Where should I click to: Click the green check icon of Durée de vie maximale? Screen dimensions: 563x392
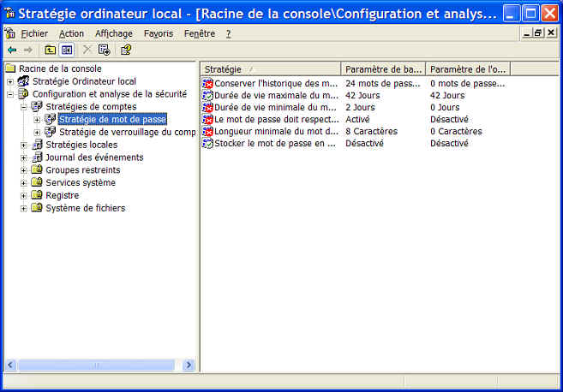pos(207,95)
